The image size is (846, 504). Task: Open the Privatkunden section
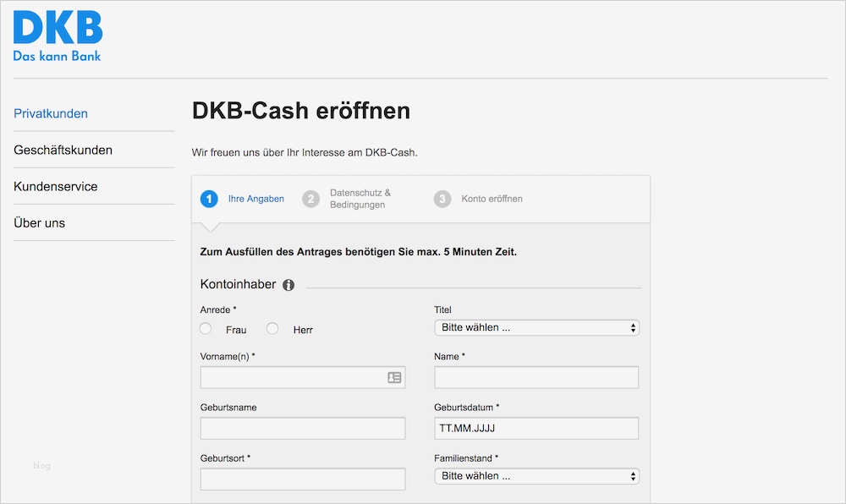point(50,113)
